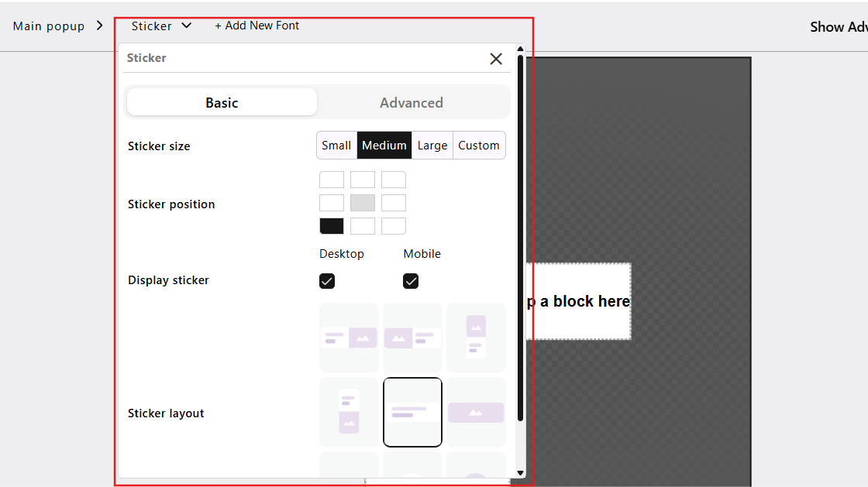Choose text-only sticker layout
868x487 pixels.
click(x=412, y=413)
